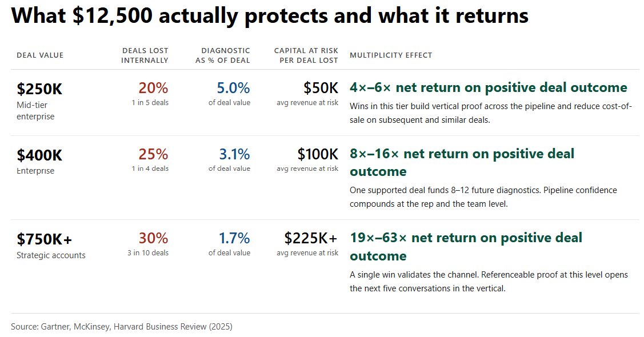Click the $50K capital at risk value

[x=321, y=88]
